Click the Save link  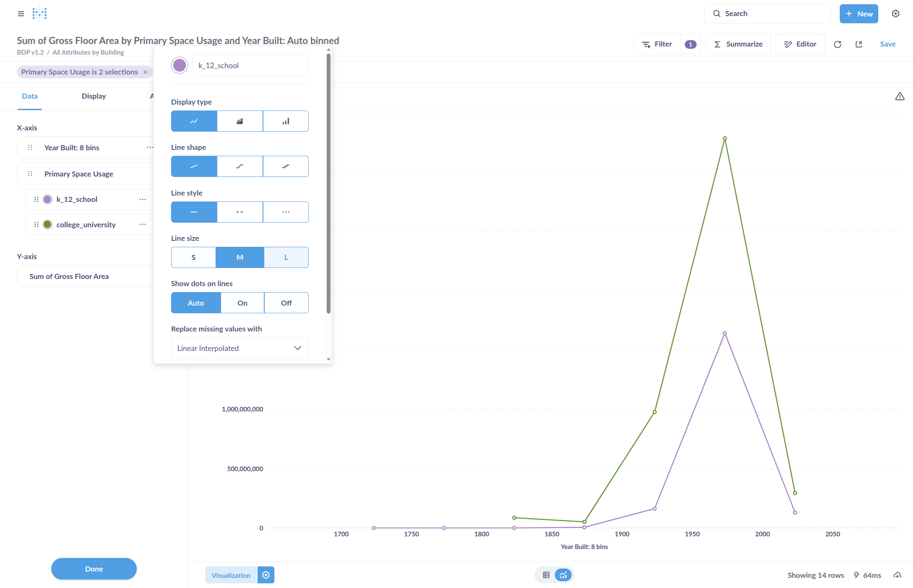click(888, 44)
